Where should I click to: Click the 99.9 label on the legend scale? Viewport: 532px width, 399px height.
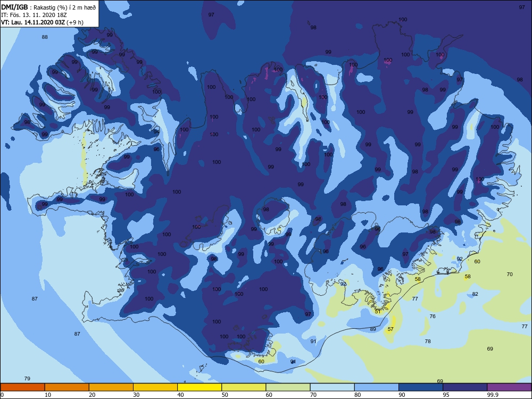(x=492, y=395)
